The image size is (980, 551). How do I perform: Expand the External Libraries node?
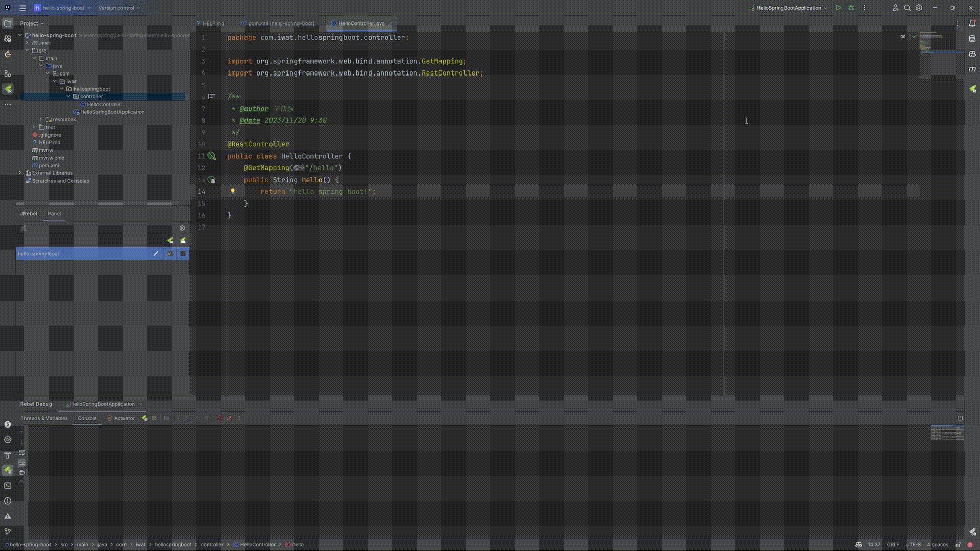pyautogui.click(x=19, y=173)
